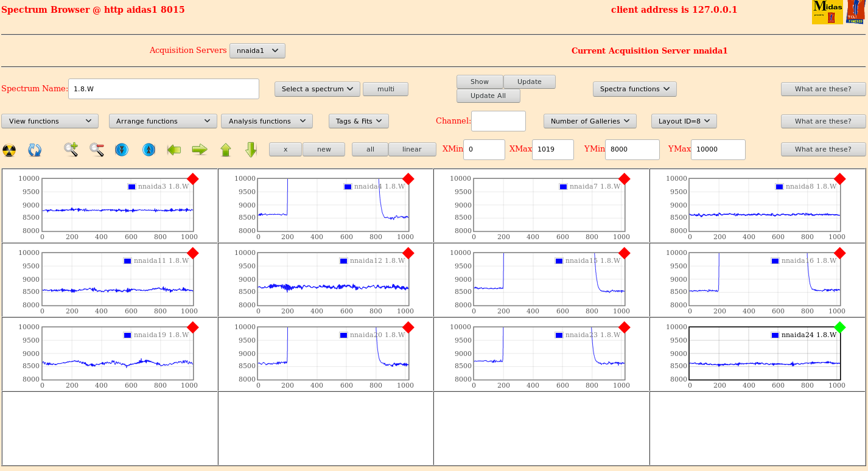Toggle the green diamond marker on nnaida24 plot
This screenshot has width=868, height=471.
[840, 327]
